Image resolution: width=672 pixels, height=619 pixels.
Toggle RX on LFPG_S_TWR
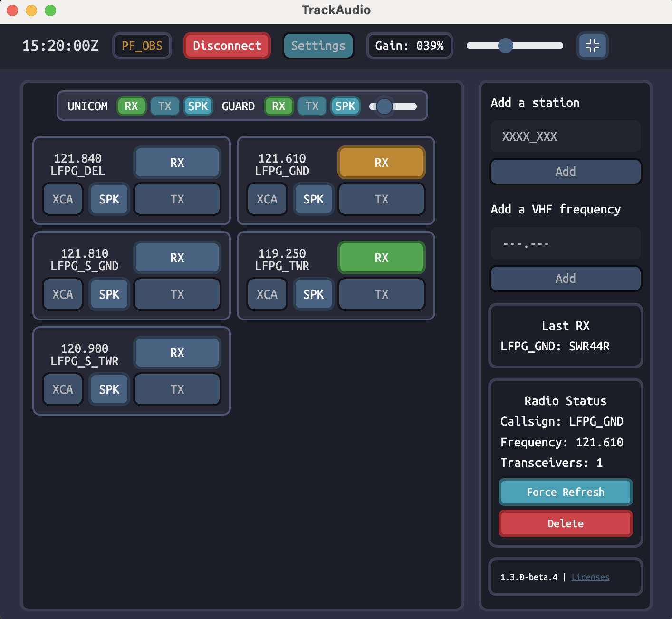177,353
